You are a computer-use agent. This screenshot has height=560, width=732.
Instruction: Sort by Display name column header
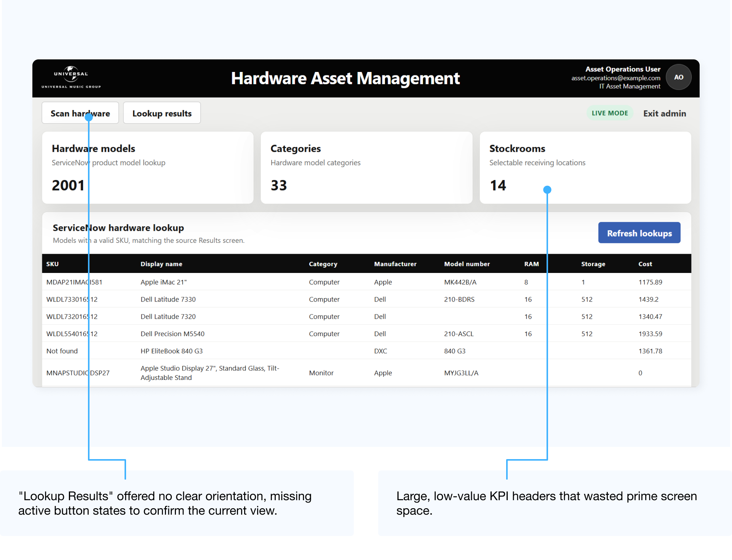(x=161, y=264)
